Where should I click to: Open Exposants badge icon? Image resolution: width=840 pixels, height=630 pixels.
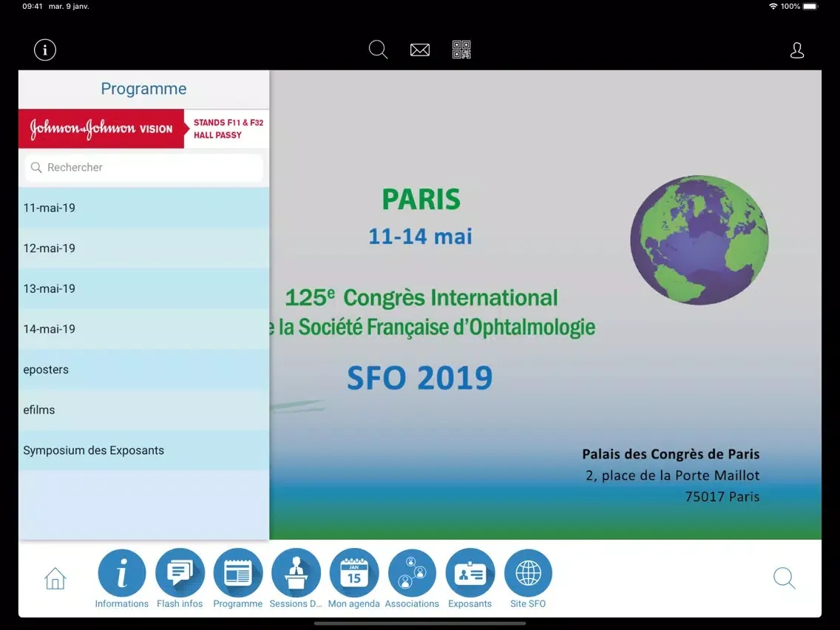point(470,573)
